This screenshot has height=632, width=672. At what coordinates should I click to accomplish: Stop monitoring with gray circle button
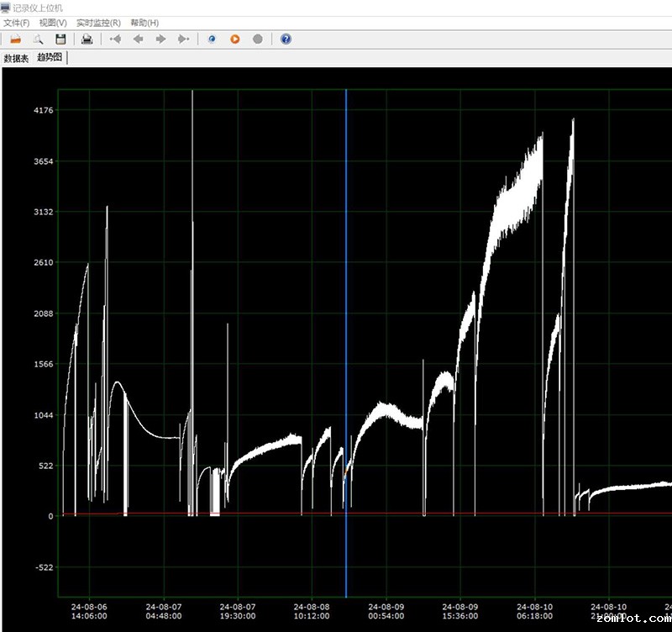coord(258,39)
